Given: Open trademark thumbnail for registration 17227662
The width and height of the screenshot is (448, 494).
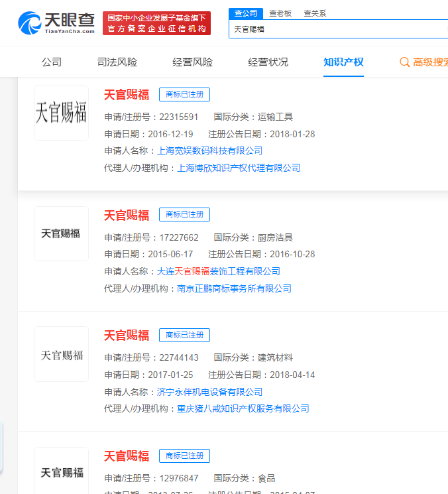Looking at the screenshot, I should coord(61,233).
